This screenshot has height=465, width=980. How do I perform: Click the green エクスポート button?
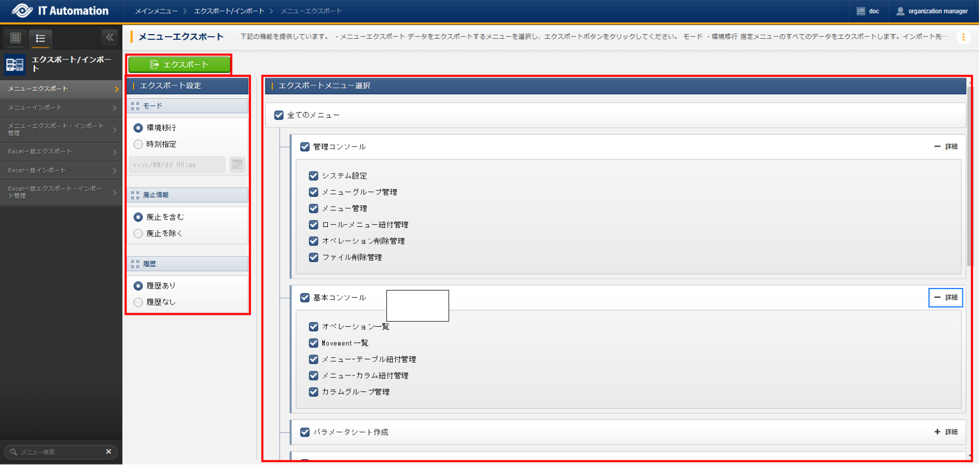click(x=179, y=64)
